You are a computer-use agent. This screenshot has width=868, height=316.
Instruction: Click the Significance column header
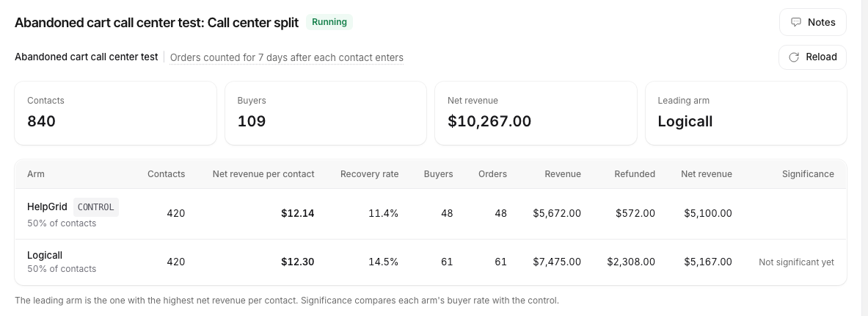point(808,174)
